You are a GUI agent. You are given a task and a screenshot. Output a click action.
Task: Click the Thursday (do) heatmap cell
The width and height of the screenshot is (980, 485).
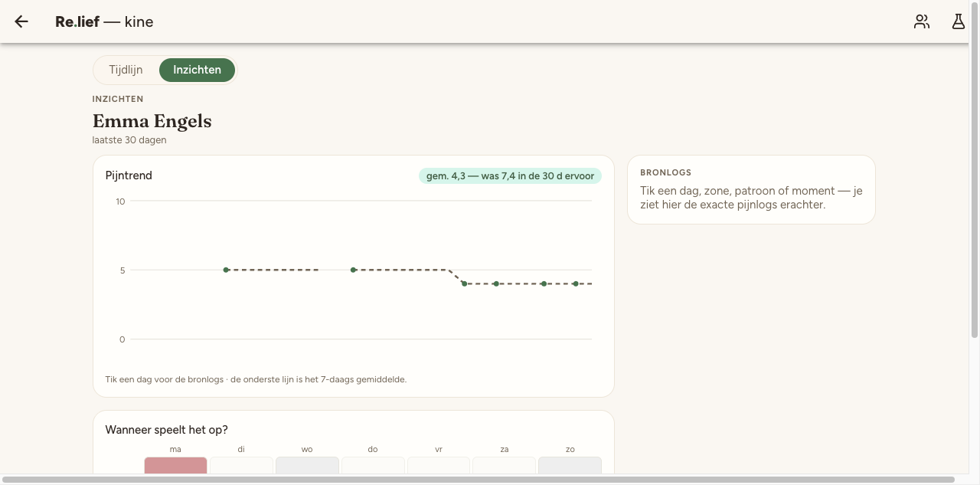(373, 466)
